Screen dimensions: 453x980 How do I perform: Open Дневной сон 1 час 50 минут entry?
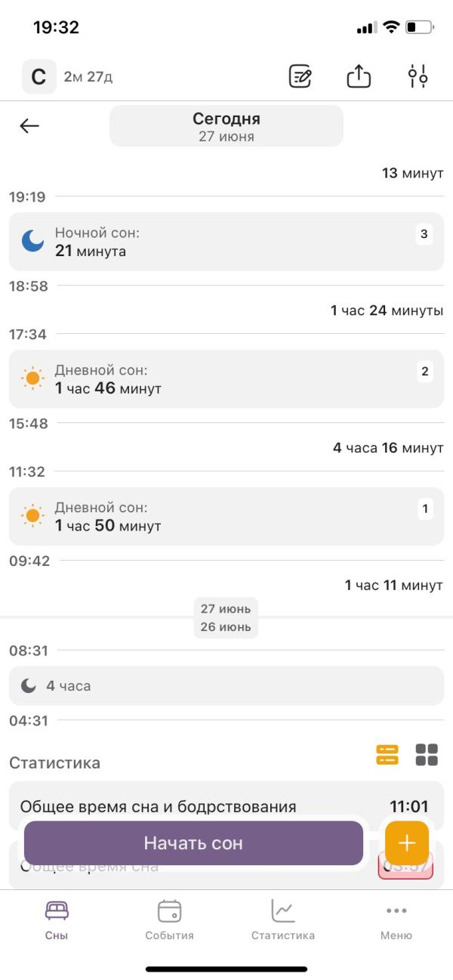pyautogui.click(x=226, y=517)
